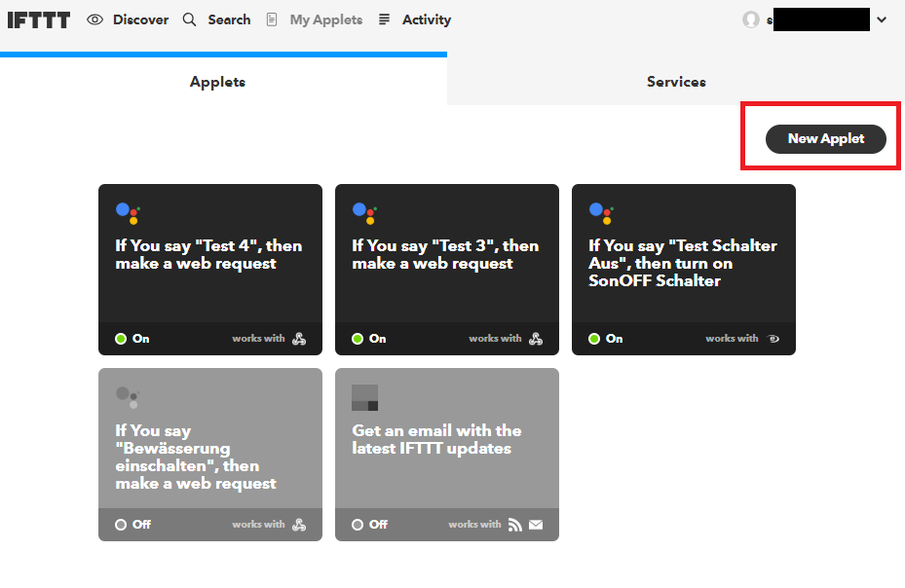Switch to the Applets tab
905x588 pixels.
click(223, 82)
